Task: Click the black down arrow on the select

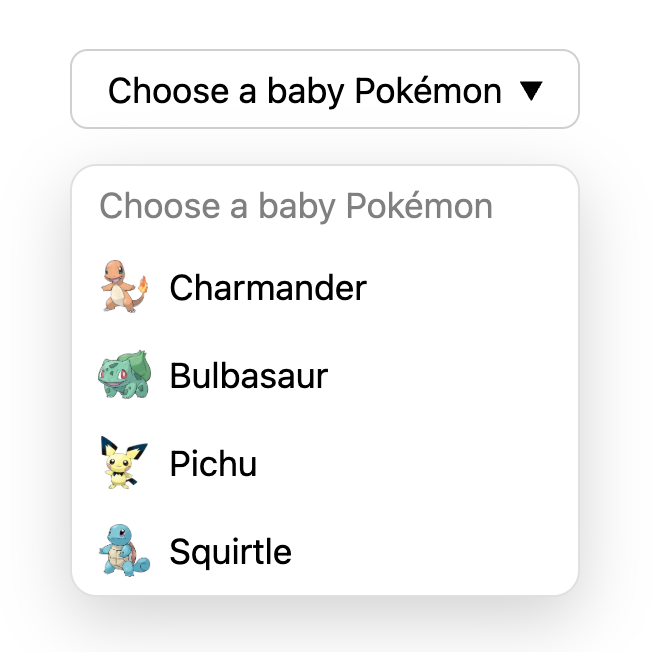Action: 532,91
